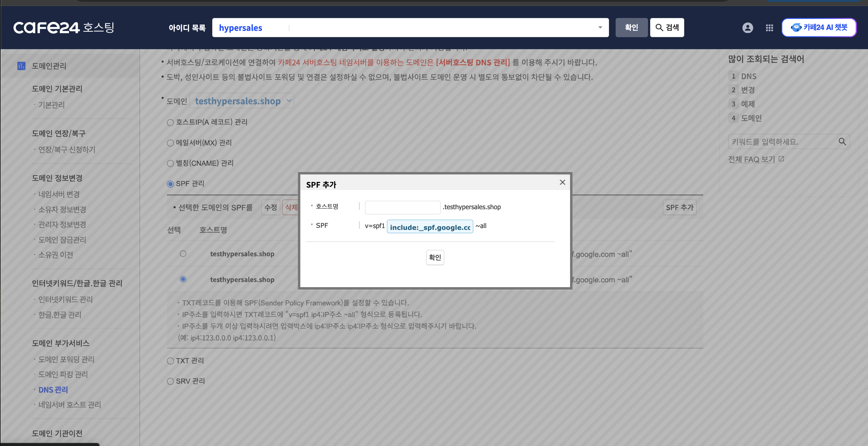Click the 도메인관리 chart icon in sidebar
Viewport: 868px width, 446px height.
click(x=21, y=66)
